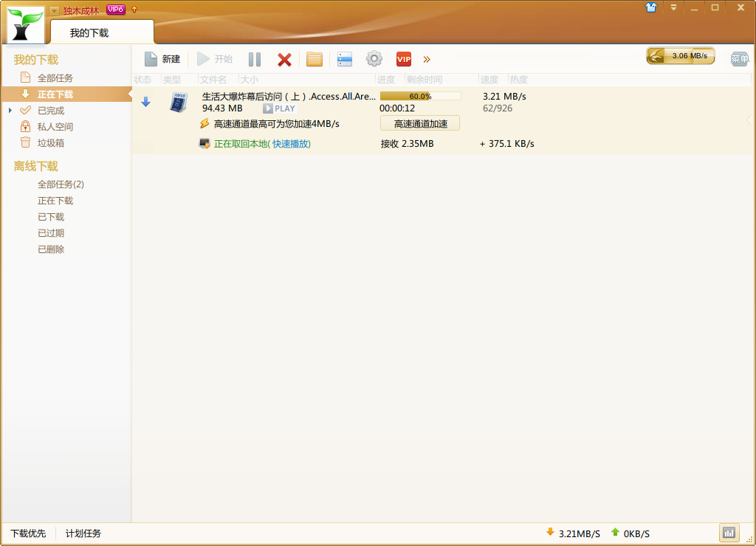Viewport: 756px width, 546px height.
Task: Click the blue list view toolbar icon
Action: [345, 60]
